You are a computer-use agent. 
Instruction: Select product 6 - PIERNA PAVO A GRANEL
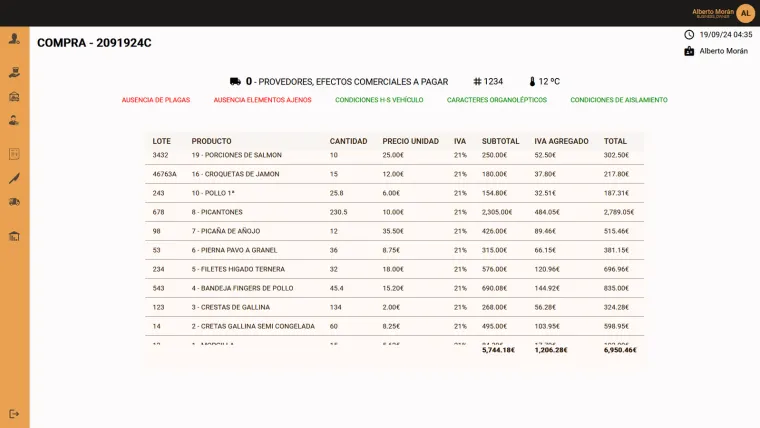point(234,250)
